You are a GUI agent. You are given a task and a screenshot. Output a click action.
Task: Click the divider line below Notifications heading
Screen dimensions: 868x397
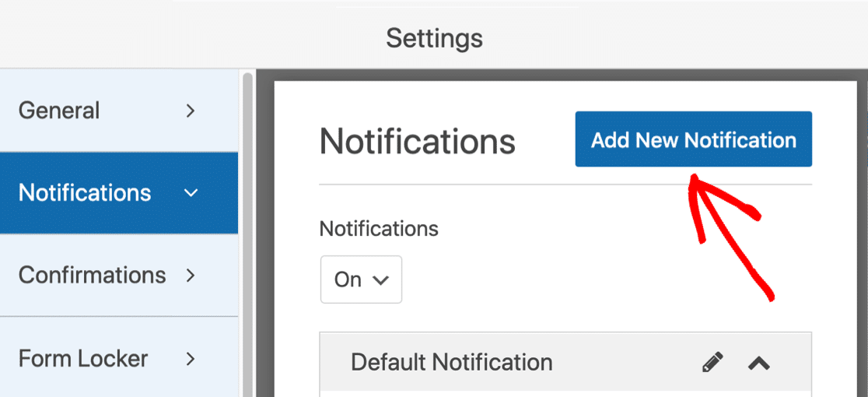click(565, 184)
